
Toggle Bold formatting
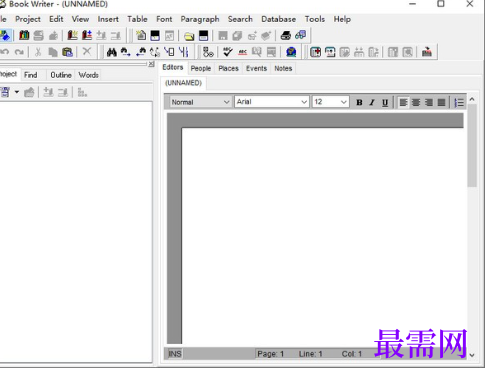pyautogui.click(x=359, y=102)
